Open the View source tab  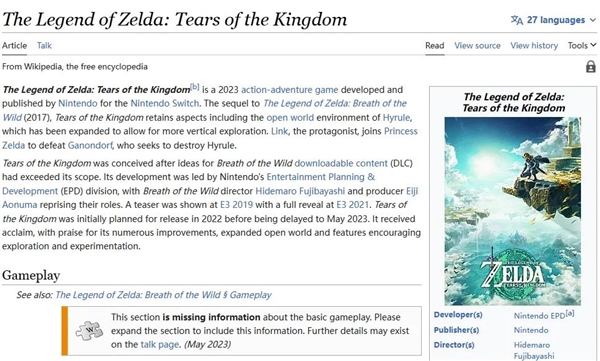coord(477,46)
